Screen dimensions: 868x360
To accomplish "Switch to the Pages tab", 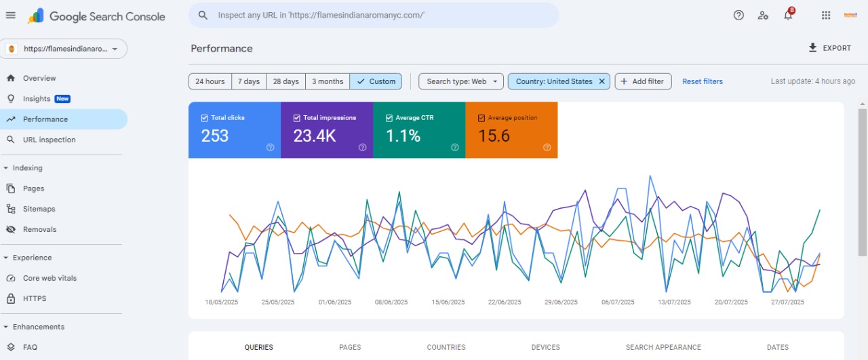I will click(350, 347).
